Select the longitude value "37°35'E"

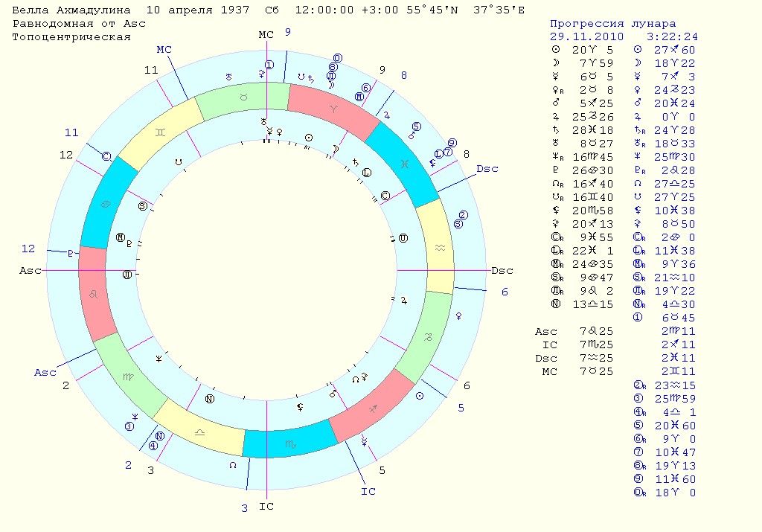499,10
